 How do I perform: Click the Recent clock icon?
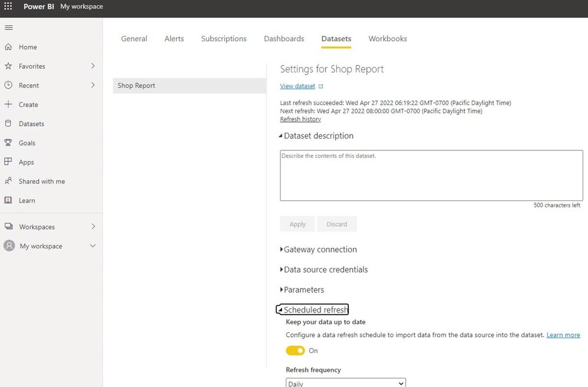click(8, 85)
